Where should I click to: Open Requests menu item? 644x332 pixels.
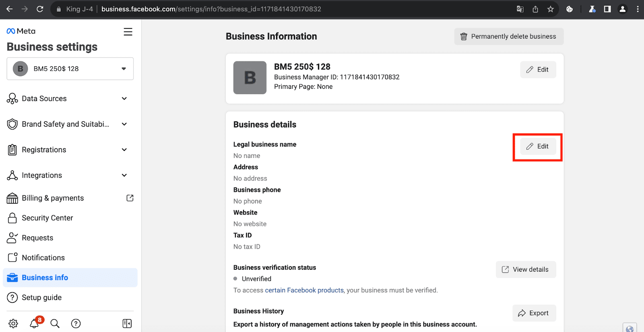click(x=70, y=238)
